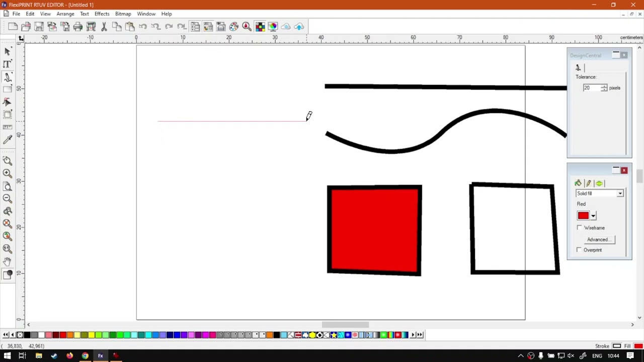
Task: Open the Bitmap menu
Action: pos(123,14)
